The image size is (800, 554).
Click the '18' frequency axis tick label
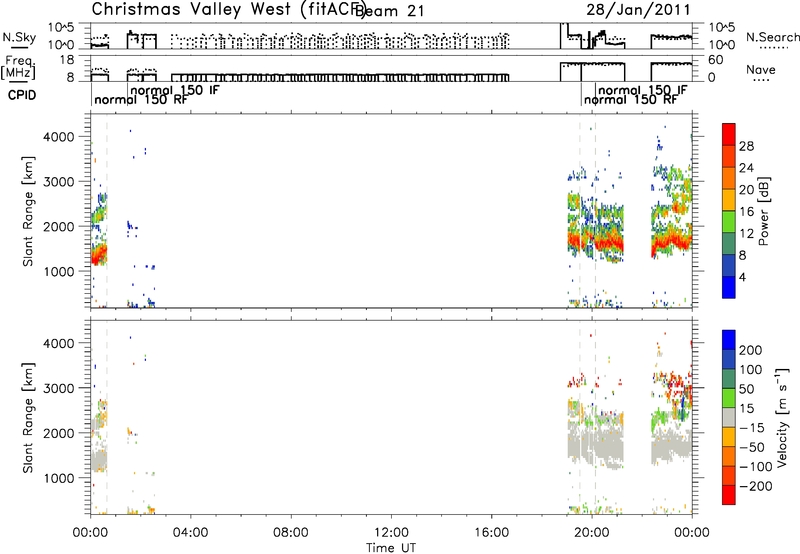(x=67, y=60)
